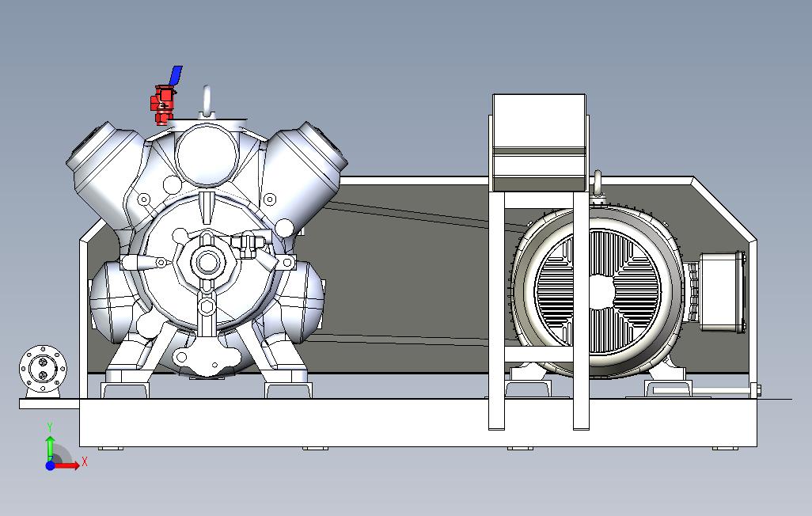
Task: Click the red X axis arrow of triad
Action: coord(67,465)
